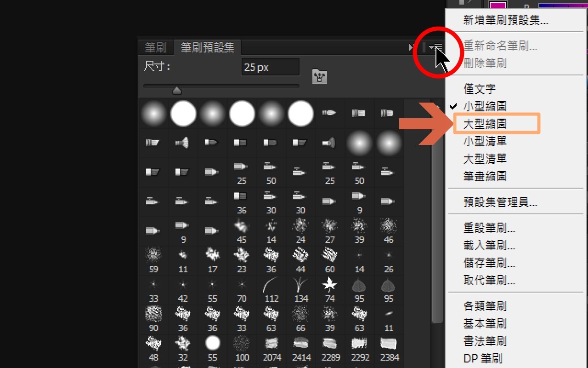This screenshot has width=588, height=368.
Task: Switch to the 筆刷 tab
Action: click(x=155, y=47)
